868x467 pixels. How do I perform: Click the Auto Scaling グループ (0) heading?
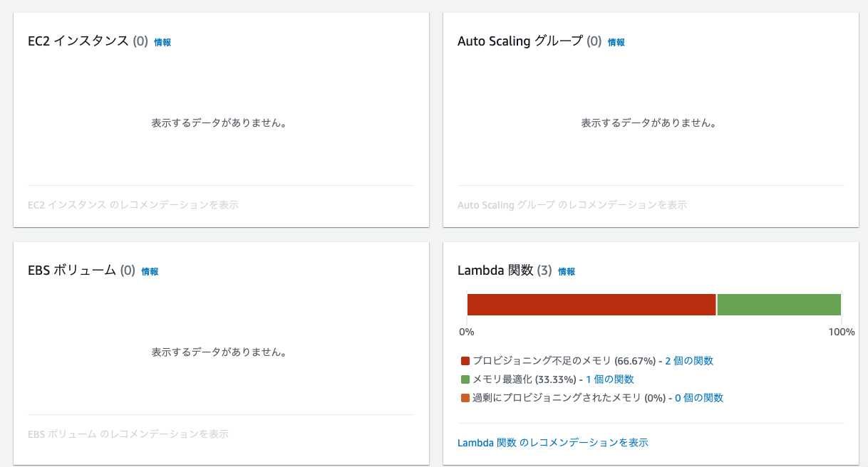click(529, 41)
